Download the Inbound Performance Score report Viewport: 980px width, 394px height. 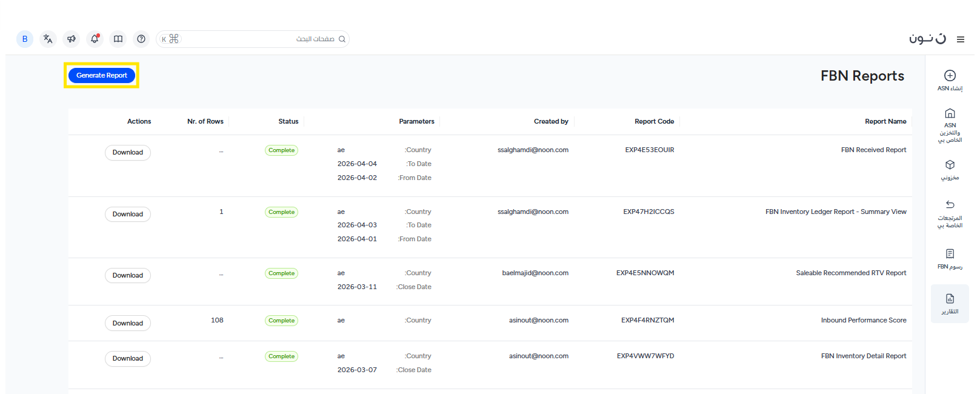pos(128,323)
